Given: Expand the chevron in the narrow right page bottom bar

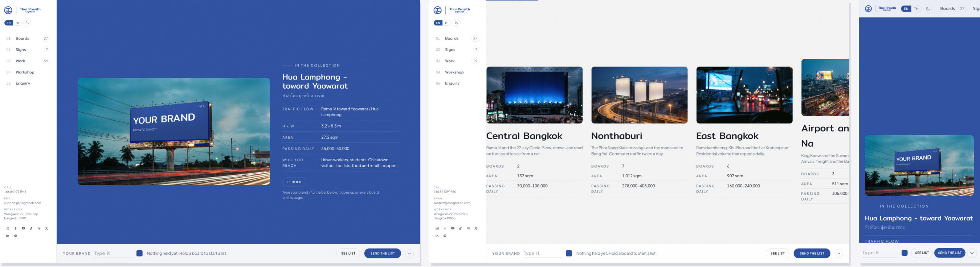Looking at the screenshot, I should 972,253.
